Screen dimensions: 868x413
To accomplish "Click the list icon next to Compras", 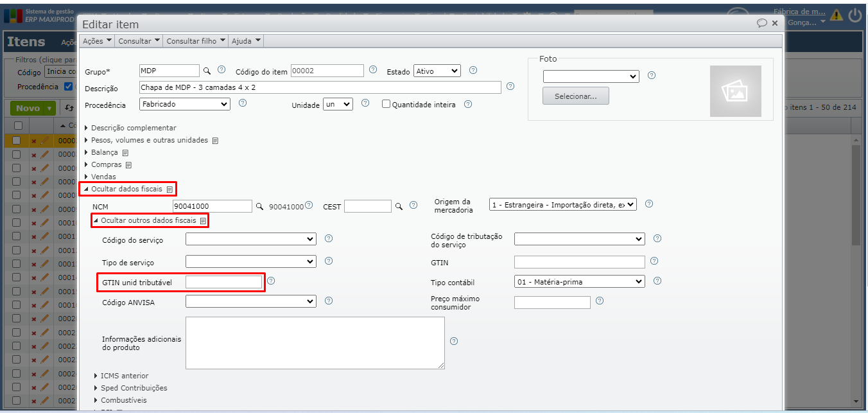I will coord(128,165).
